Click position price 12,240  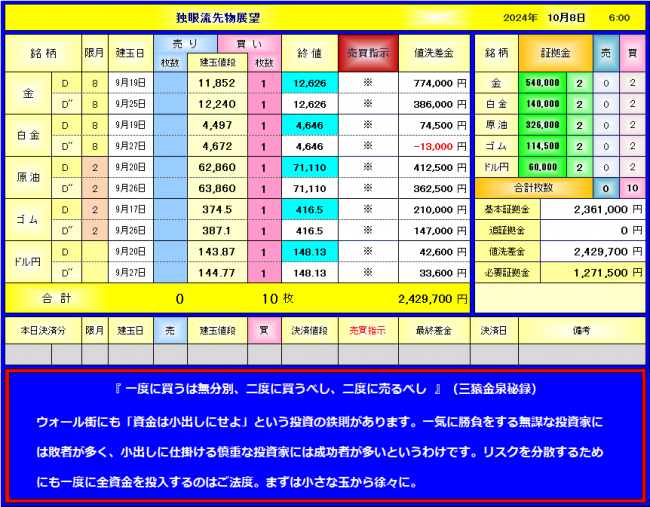[x=217, y=104]
